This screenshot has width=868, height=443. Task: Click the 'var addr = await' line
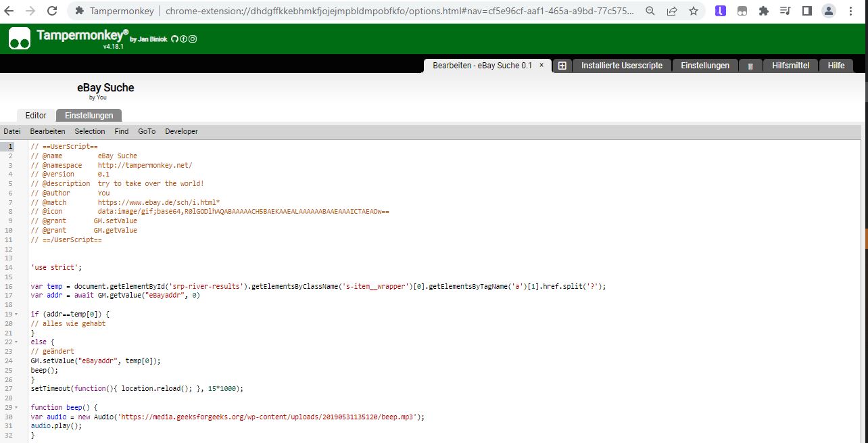(x=116, y=296)
